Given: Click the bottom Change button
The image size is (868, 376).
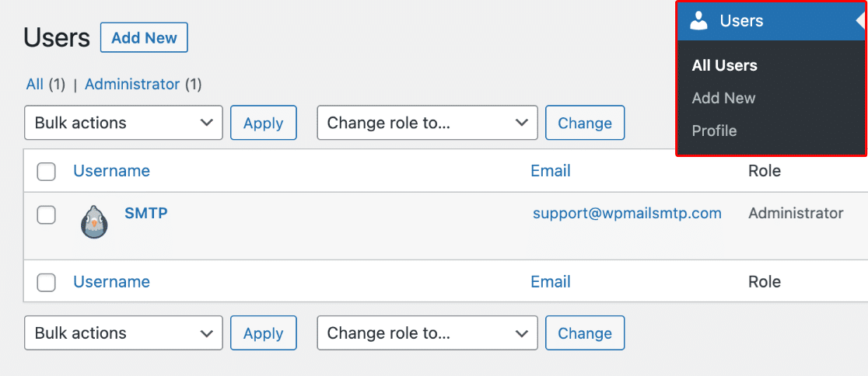Looking at the screenshot, I should click(x=585, y=332).
